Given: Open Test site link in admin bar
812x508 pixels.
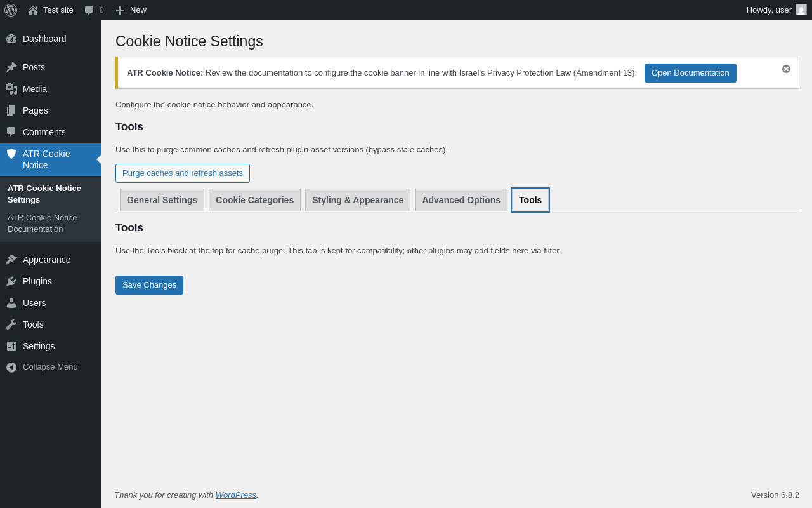Looking at the screenshot, I should (x=58, y=10).
